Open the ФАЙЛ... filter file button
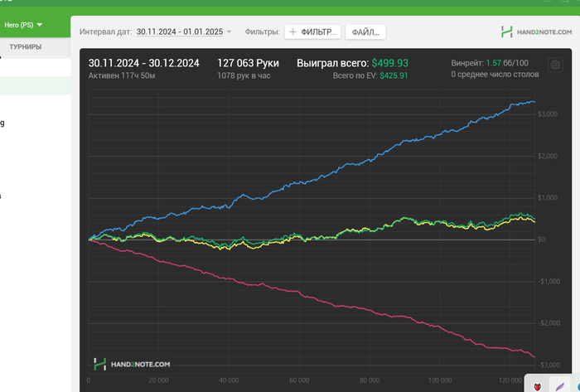 pyautogui.click(x=365, y=31)
